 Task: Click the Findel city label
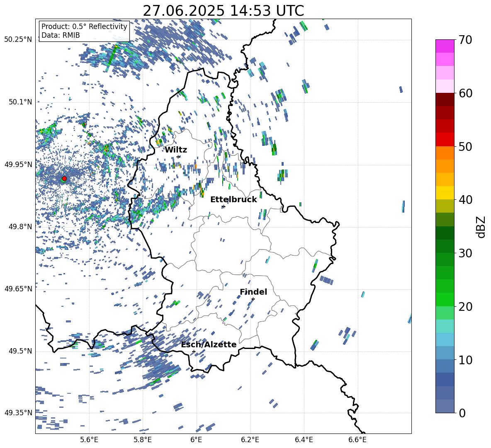253,292
